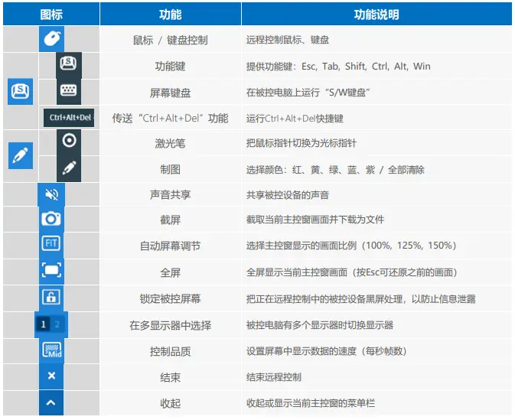The width and height of the screenshot is (515, 420).
Task: Toggle the lock remote screen icon
Action: (51, 297)
